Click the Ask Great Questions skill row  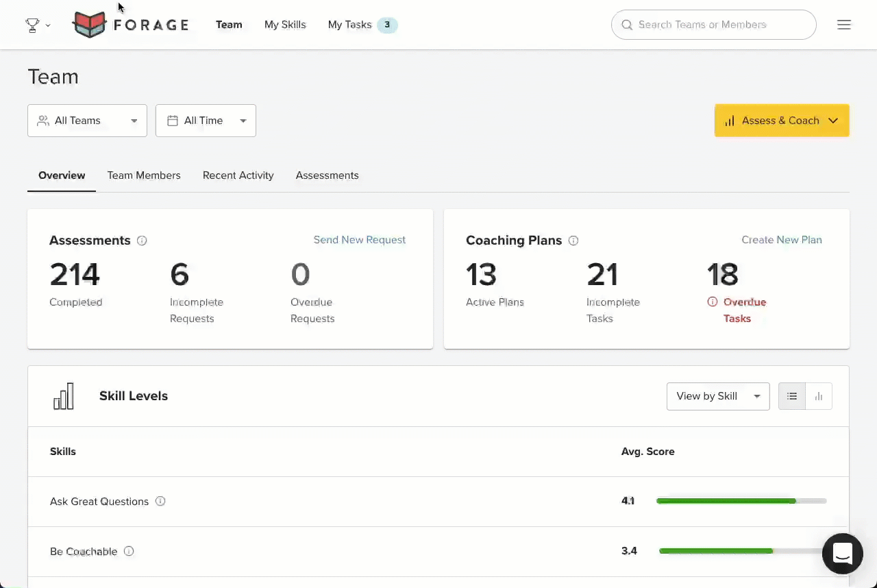[438, 502]
